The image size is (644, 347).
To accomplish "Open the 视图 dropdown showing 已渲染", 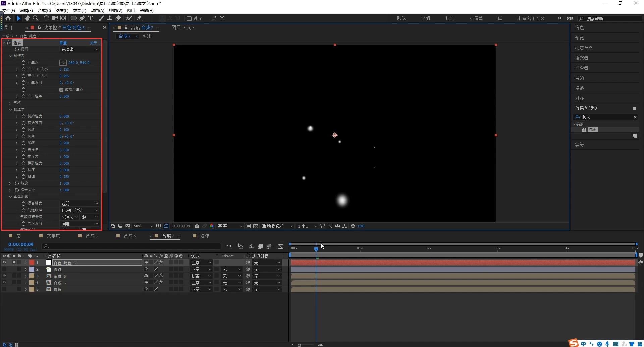I will coord(79,49).
